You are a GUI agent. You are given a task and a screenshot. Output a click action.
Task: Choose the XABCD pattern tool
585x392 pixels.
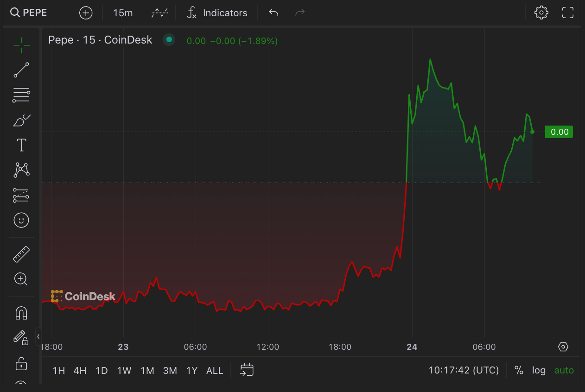point(21,170)
